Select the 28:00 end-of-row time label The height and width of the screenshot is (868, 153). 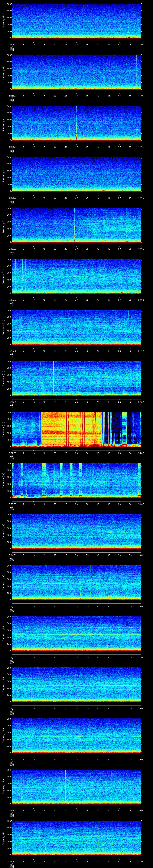tap(141, 708)
